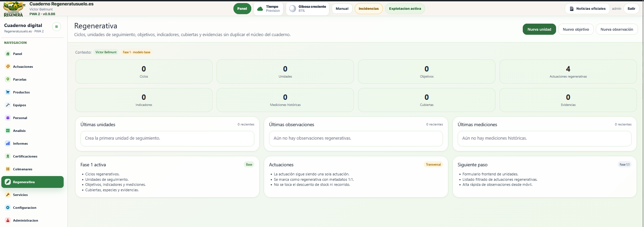The width and height of the screenshot is (644, 227).
Task: Click the Colmenares grid icon
Action: click(8, 169)
